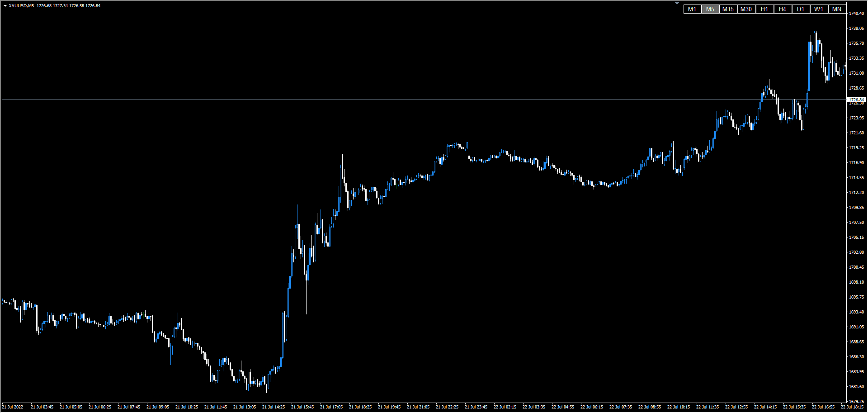Click the 22 Jul 18:15 time label
The height and width of the screenshot is (413, 868).
click(852, 407)
